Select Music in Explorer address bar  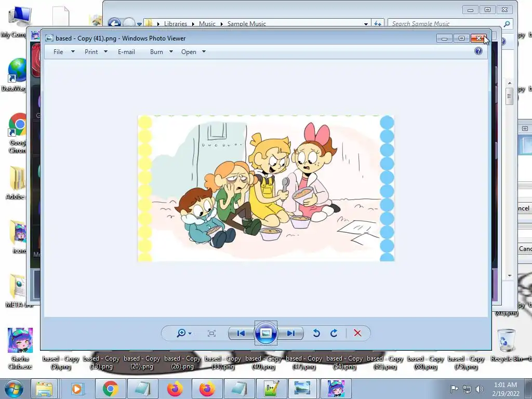(207, 24)
